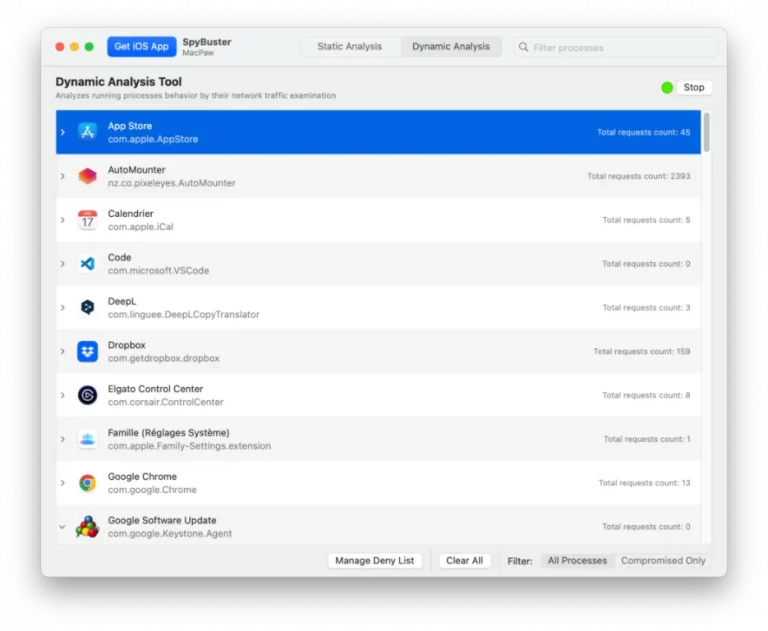The width and height of the screenshot is (768, 631).
Task: Click Total requests count: 13
Action: click(644, 483)
